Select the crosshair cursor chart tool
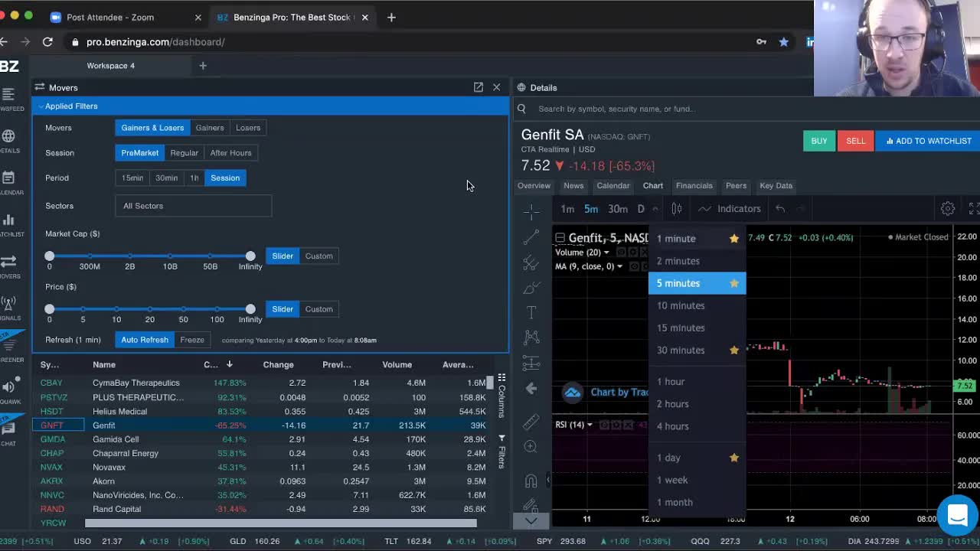 (531, 210)
